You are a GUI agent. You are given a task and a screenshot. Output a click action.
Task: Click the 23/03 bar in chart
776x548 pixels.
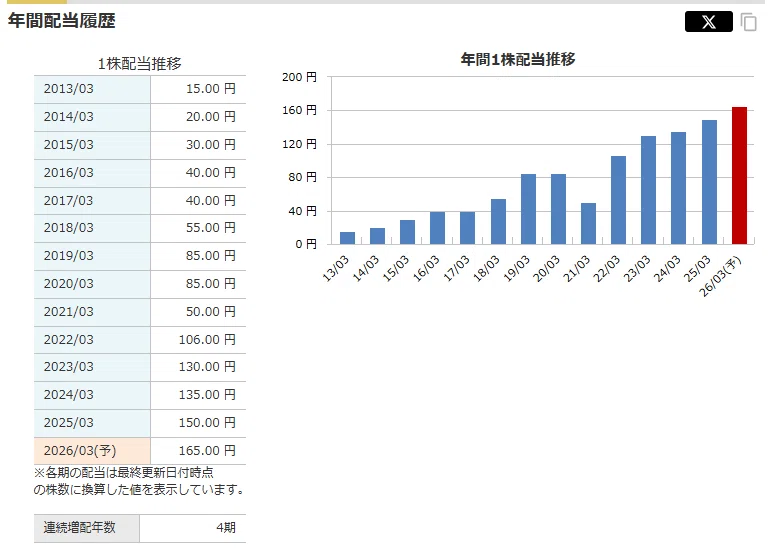click(x=648, y=190)
